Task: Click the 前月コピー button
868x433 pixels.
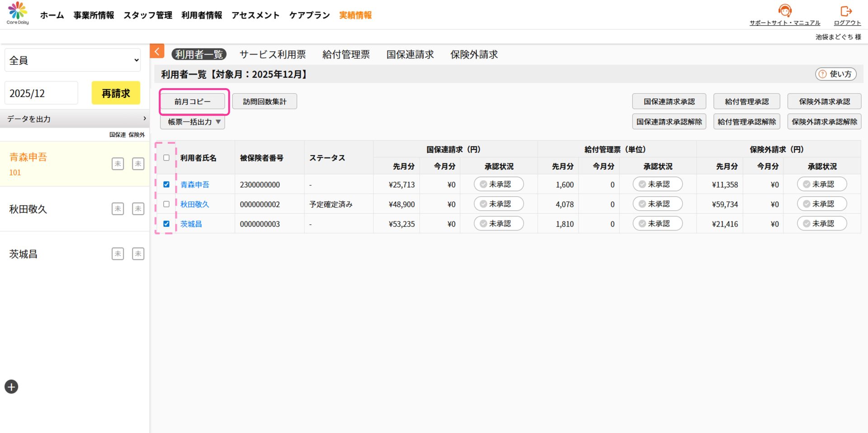Action: [193, 102]
